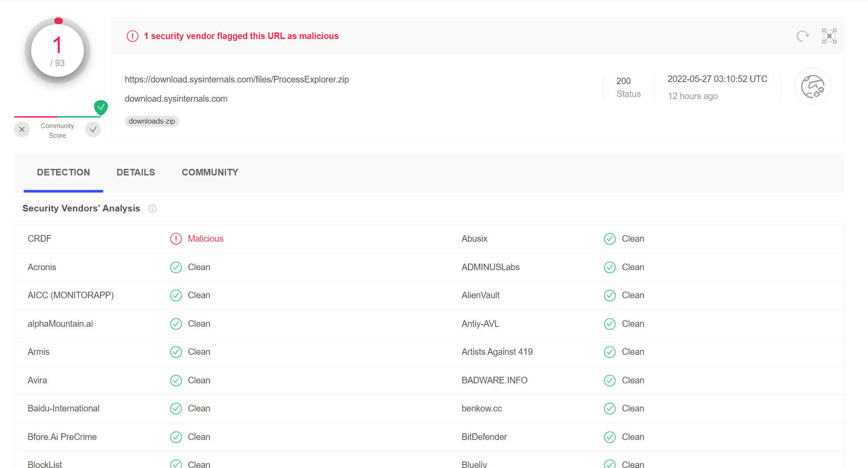Click the Community Score label
Screen dimensions: 868x468
pos(58,131)
